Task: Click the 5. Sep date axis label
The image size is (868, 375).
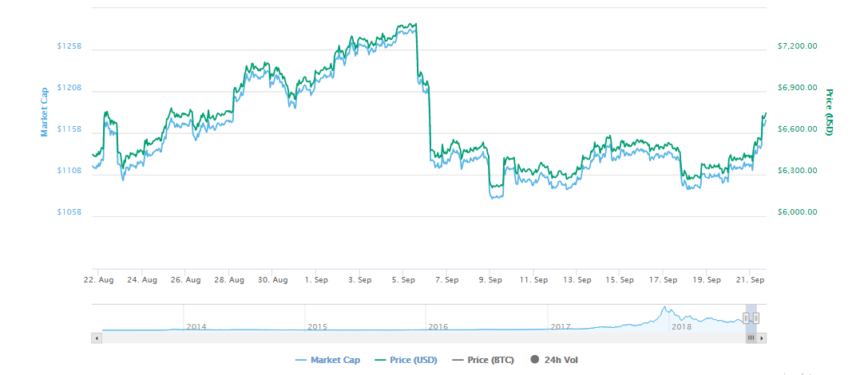Action: click(403, 280)
